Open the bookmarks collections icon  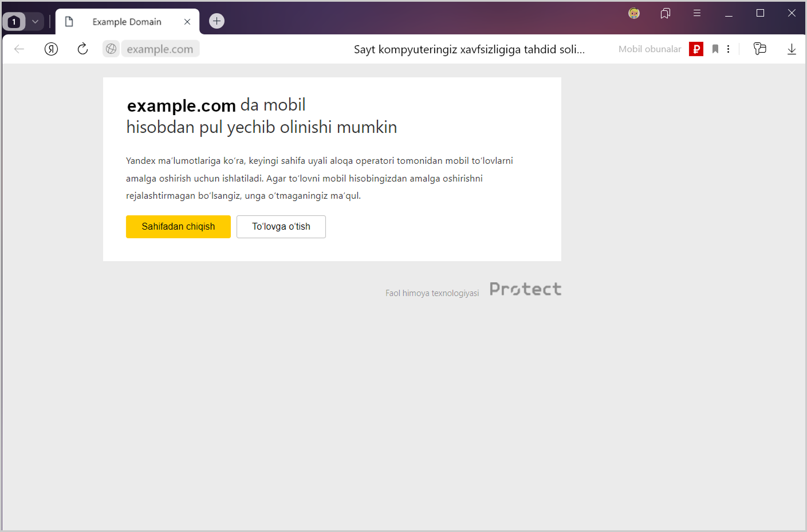(665, 13)
